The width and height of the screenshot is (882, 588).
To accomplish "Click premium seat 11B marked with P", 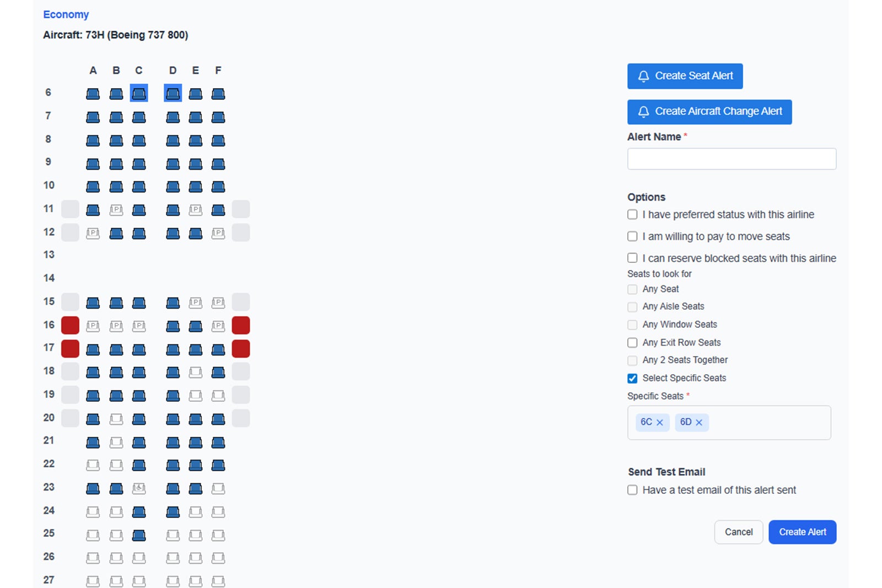I will [116, 210].
